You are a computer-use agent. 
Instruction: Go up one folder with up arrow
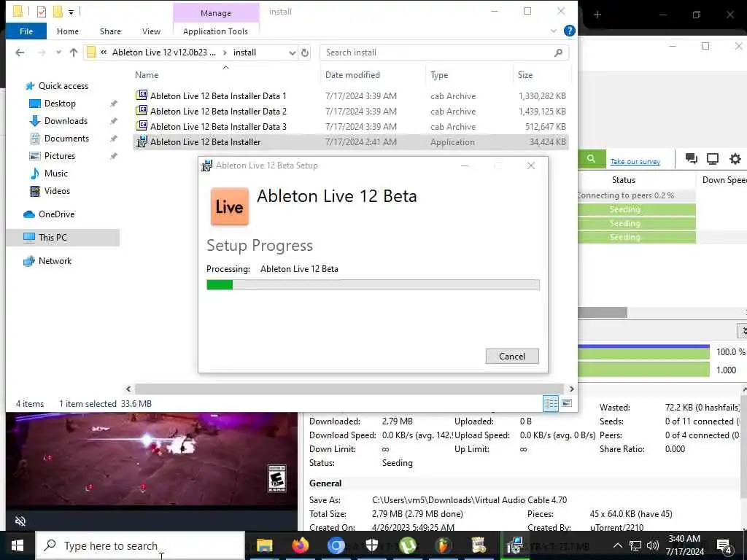click(74, 52)
